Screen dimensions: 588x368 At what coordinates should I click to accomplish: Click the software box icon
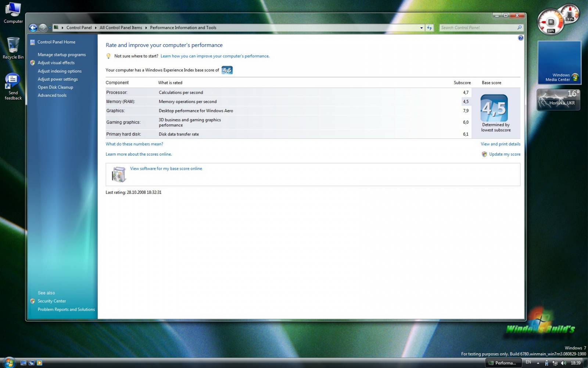click(119, 174)
